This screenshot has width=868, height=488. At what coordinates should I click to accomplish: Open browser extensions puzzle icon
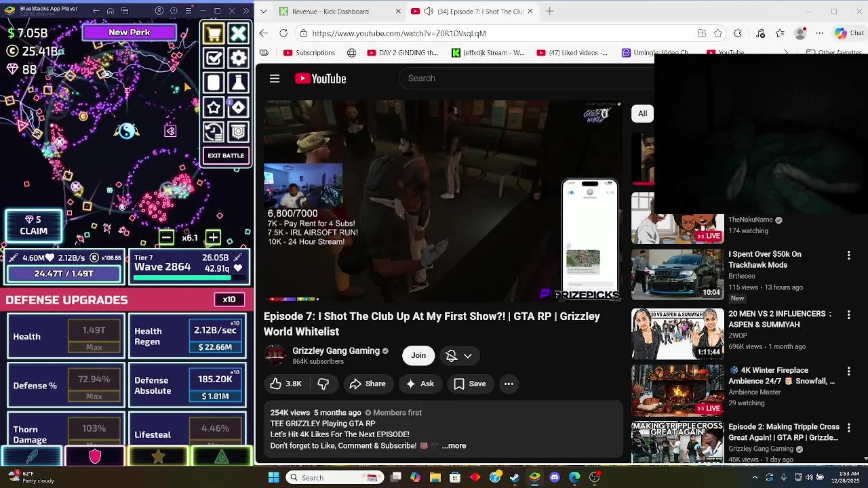[x=738, y=33]
